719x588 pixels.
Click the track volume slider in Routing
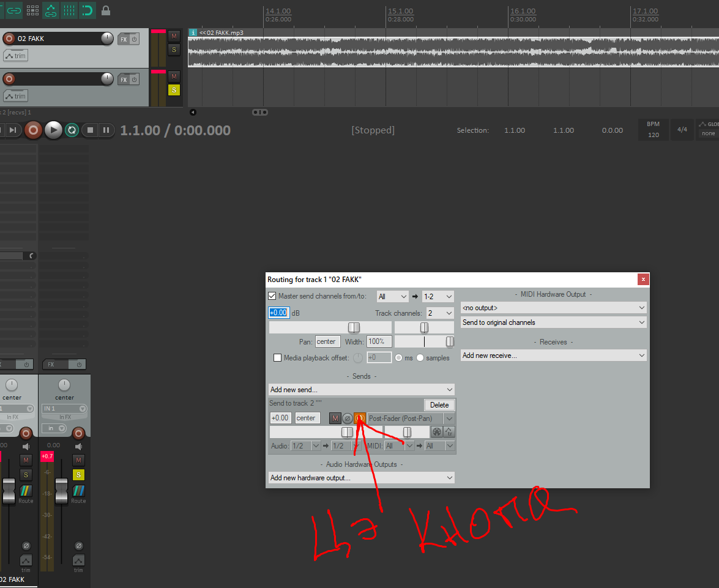point(330,327)
